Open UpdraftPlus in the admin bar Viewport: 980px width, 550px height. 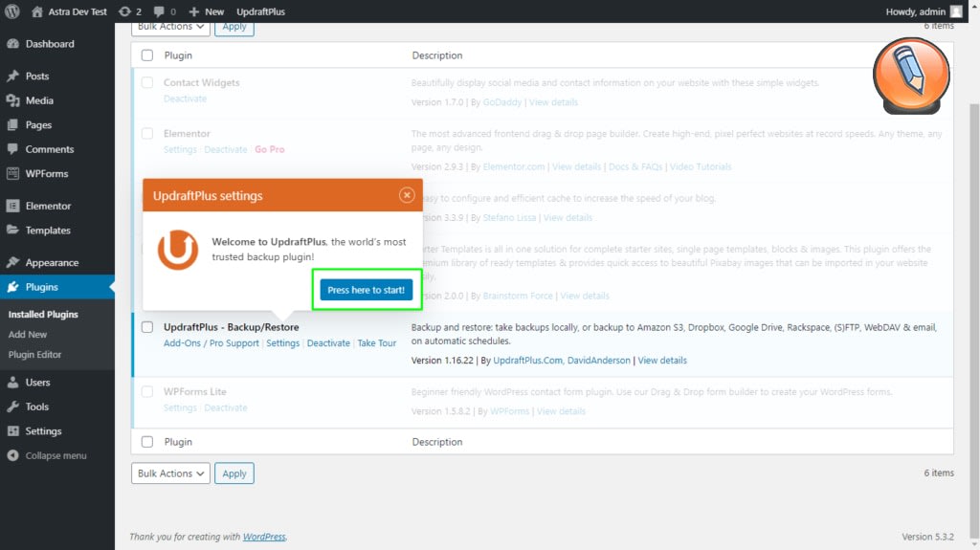[x=260, y=11]
